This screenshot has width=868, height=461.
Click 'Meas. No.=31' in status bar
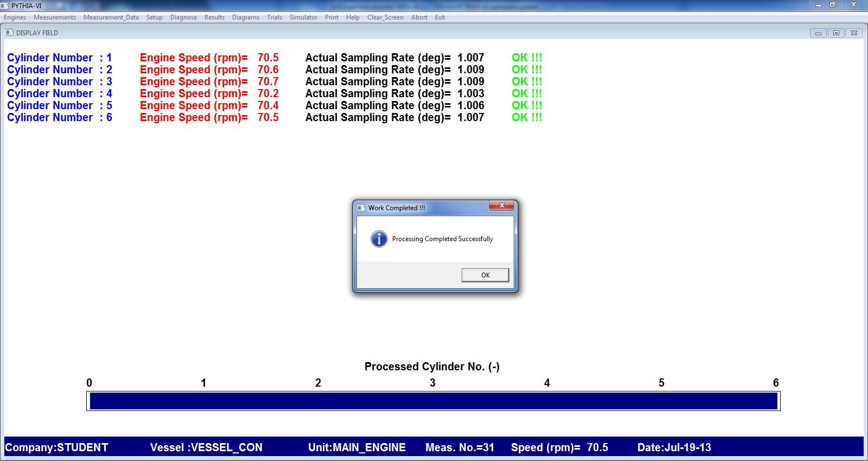(x=460, y=447)
